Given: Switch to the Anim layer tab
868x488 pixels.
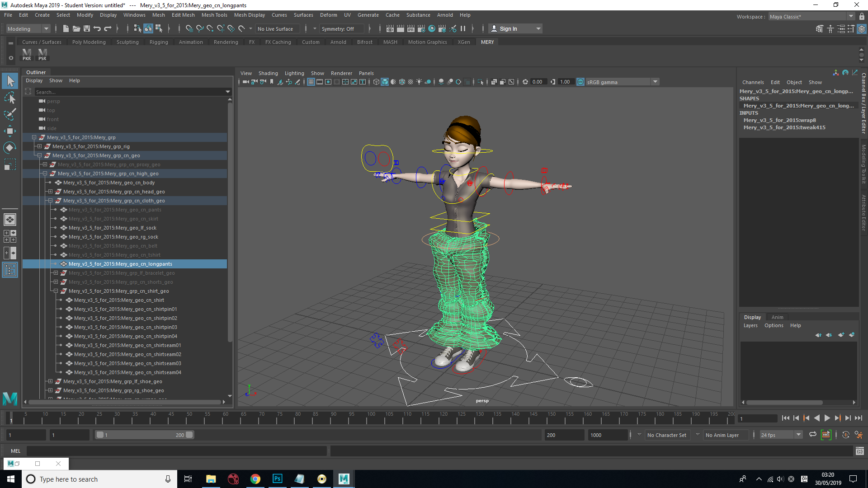Looking at the screenshot, I should pos(777,317).
